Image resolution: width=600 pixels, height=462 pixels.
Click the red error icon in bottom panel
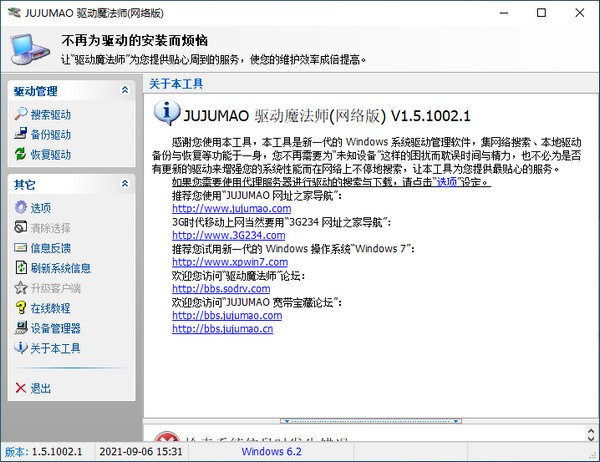(x=167, y=436)
